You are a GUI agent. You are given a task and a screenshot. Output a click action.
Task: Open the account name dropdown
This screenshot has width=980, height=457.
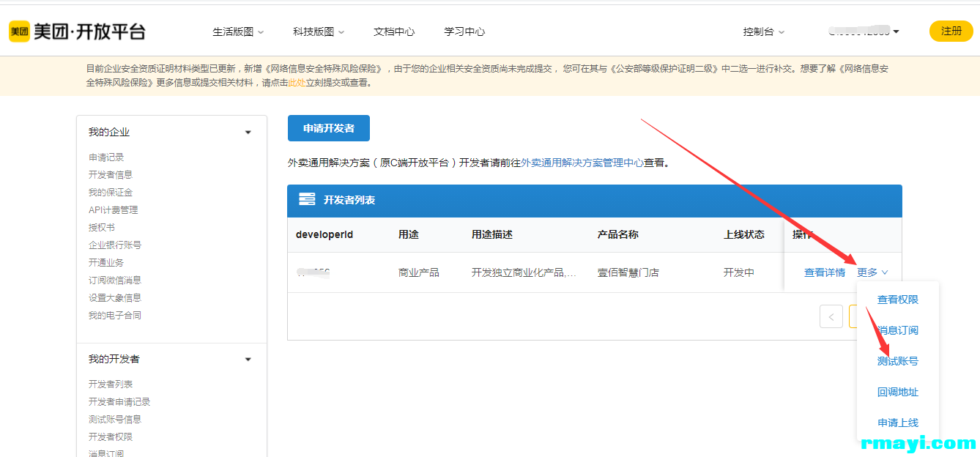tap(864, 31)
